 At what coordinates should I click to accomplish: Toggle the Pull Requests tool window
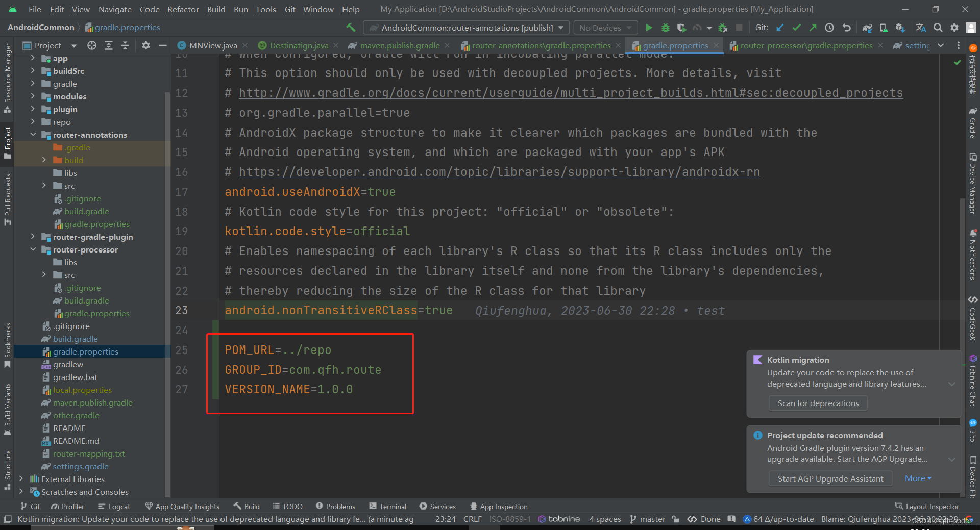point(7,200)
